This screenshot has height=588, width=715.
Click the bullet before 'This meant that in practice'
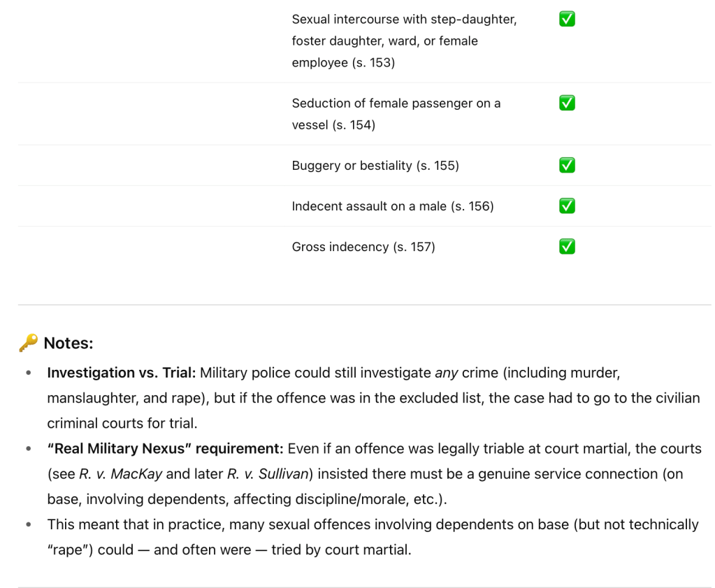click(x=28, y=524)
